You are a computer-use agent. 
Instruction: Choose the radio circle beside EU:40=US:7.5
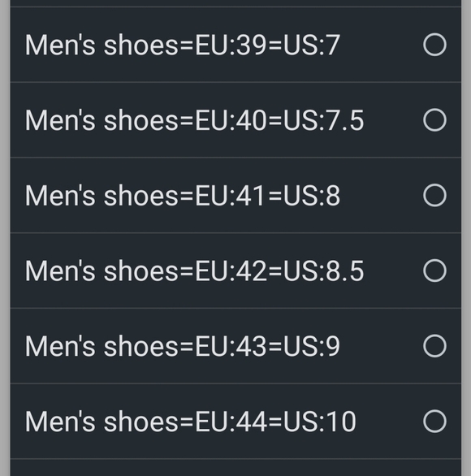pyautogui.click(x=434, y=120)
